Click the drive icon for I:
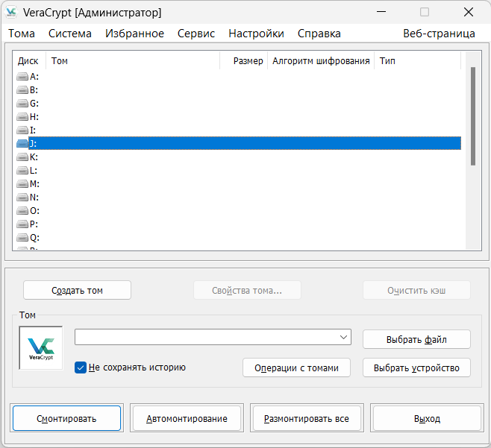The image size is (491, 448). pos(22,130)
